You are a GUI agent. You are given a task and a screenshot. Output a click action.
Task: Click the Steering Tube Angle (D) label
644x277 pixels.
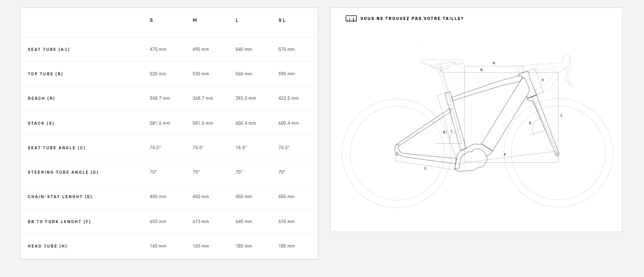[63, 172]
